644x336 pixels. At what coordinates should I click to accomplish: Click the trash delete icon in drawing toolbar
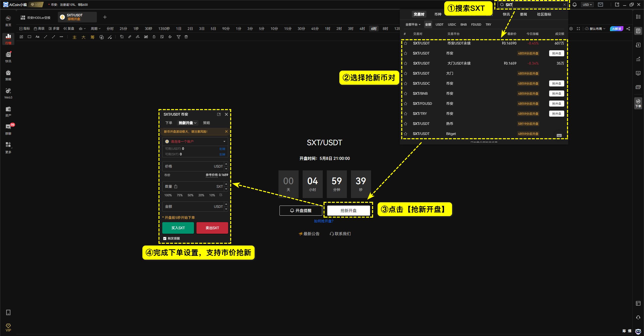pos(186,37)
